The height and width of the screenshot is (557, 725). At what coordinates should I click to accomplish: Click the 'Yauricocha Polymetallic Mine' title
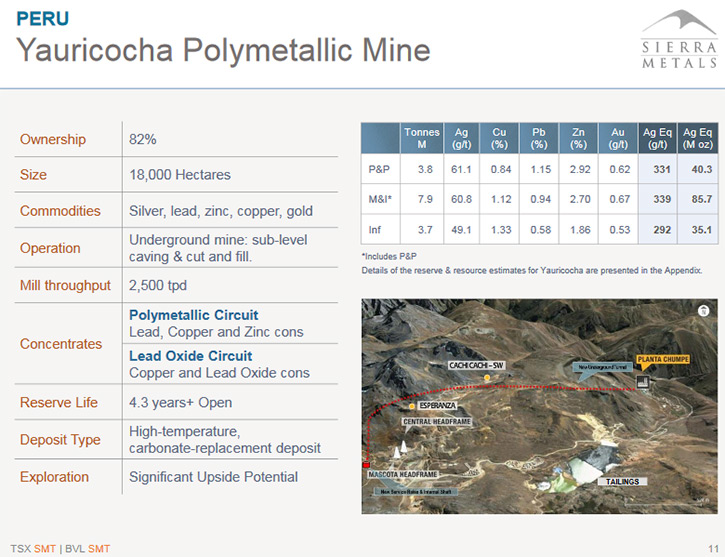pyautogui.click(x=223, y=50)
